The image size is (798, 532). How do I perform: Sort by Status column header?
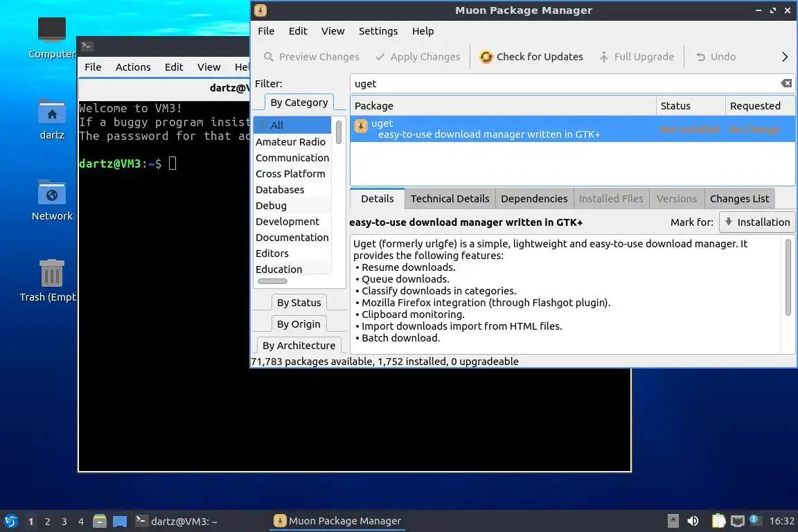(691, 106)
